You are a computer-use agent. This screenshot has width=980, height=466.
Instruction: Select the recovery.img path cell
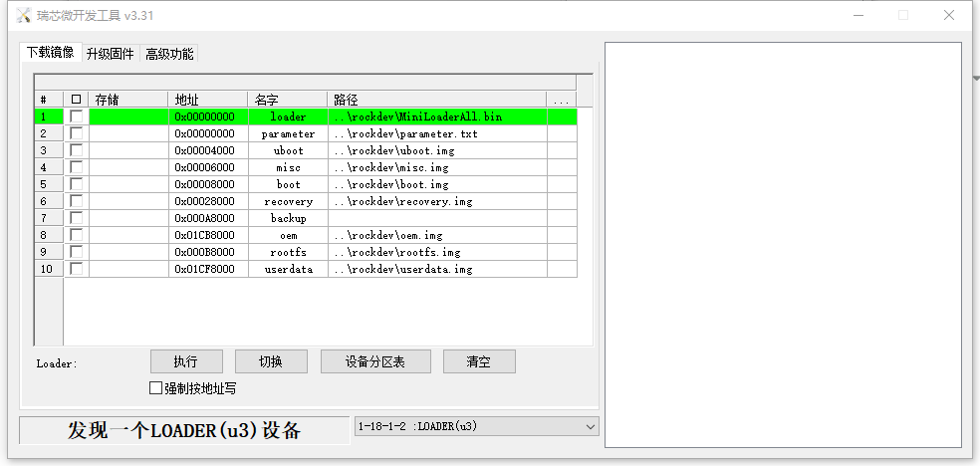437,201
